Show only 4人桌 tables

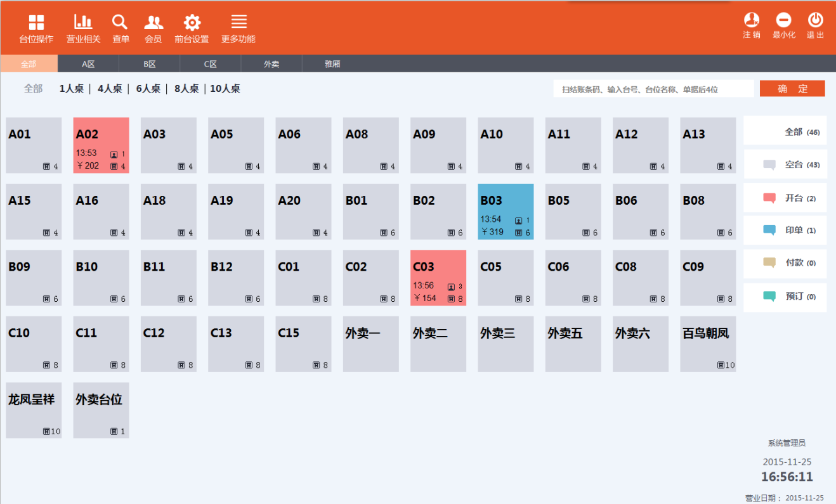click(110, 89)
